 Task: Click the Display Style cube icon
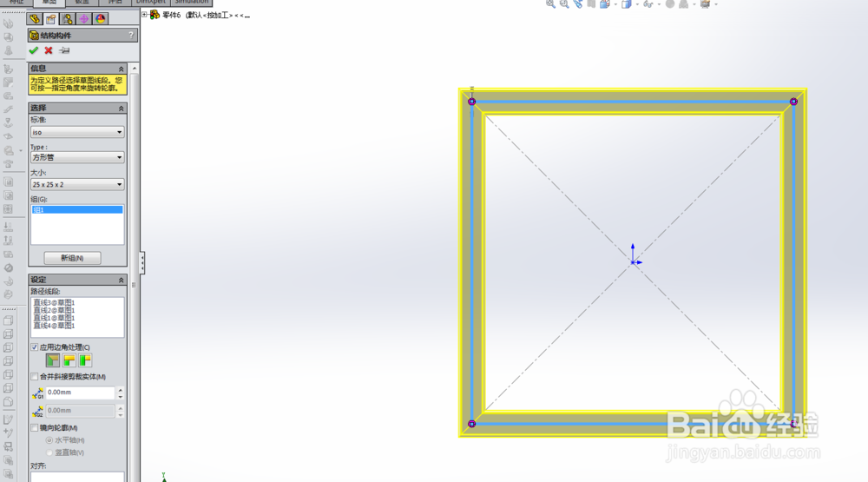pyautogui.click(x=626, y=3)
